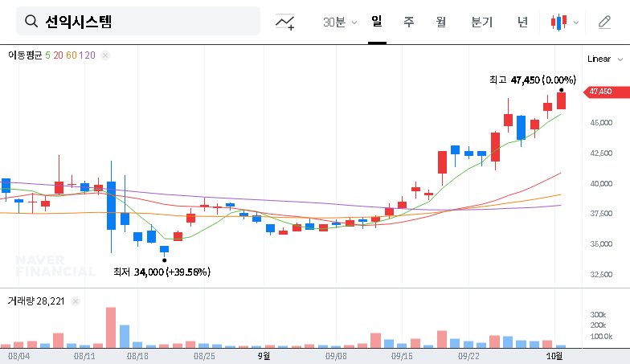This screenshot has width=630, height=364.
Task: Expand the chart type chevron
Action: click(575, 22)
